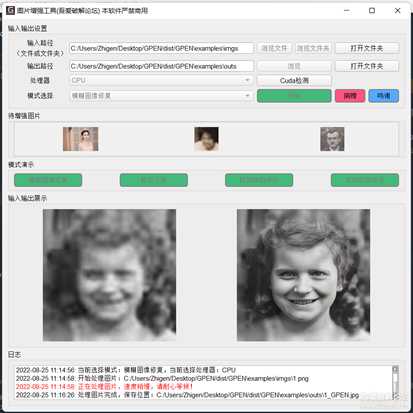
Task: Expand the CPU processor dropdown
Action: coord(161,80)
